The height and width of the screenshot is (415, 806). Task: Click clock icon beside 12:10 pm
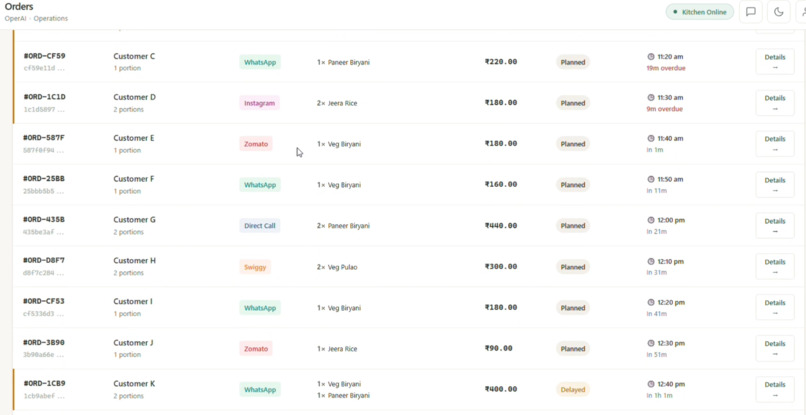click(651, 261)
